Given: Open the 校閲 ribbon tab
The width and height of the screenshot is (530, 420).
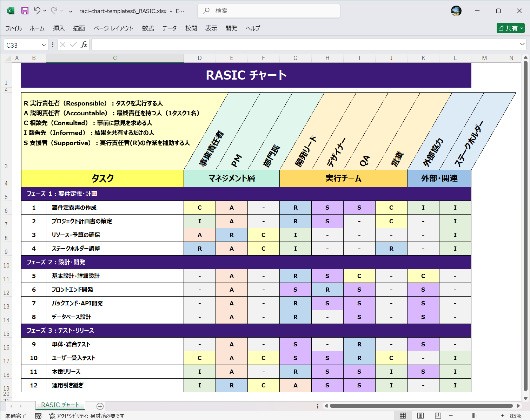Looking at the screenshot, I should click(x=191, y=28).
